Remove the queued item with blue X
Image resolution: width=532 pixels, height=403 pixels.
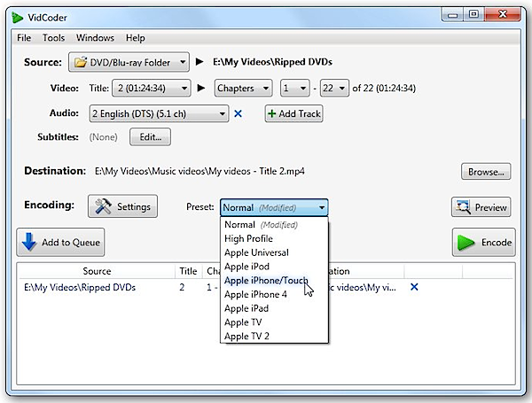point(414,287)
